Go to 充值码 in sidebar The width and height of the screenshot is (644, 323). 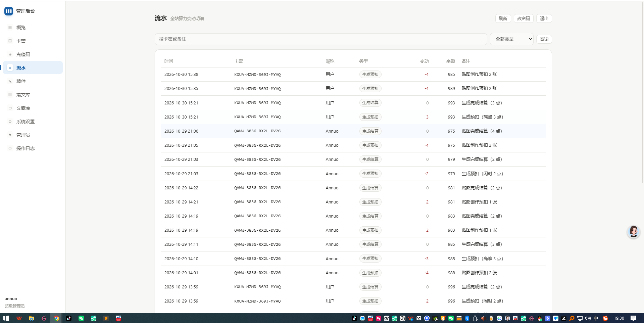[33, 54]
